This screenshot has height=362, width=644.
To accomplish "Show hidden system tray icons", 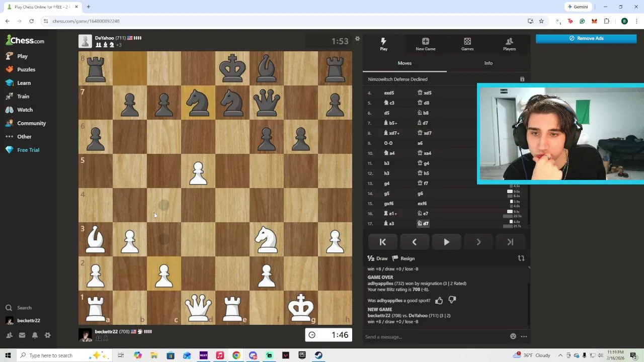I will (x=560, y=355).
